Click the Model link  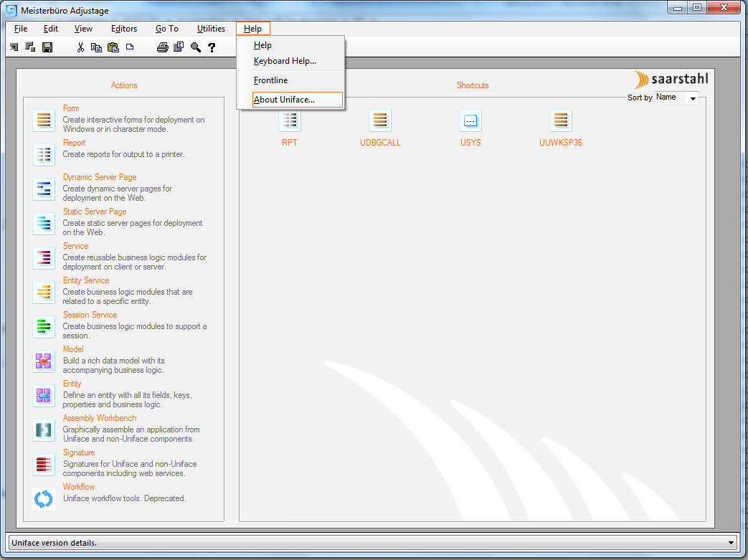(x=73, y=349)
